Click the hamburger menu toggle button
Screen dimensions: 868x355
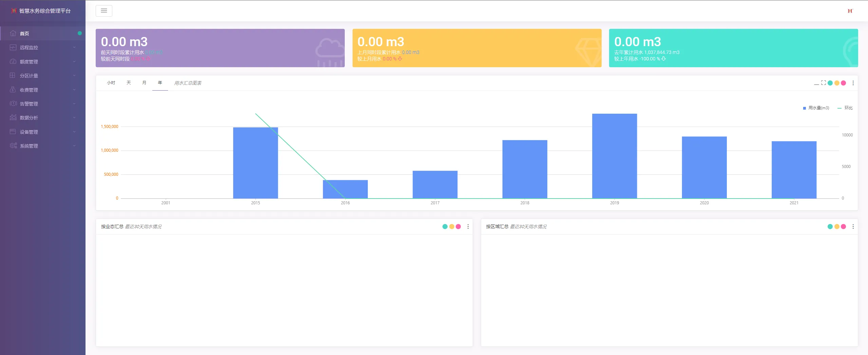click(104, 11)
